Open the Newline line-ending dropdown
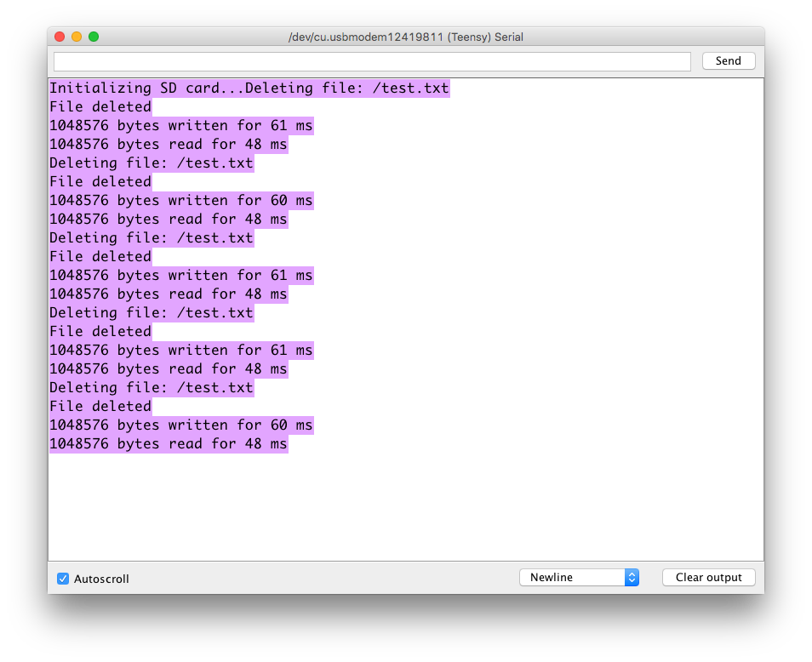 pos(579,577)
